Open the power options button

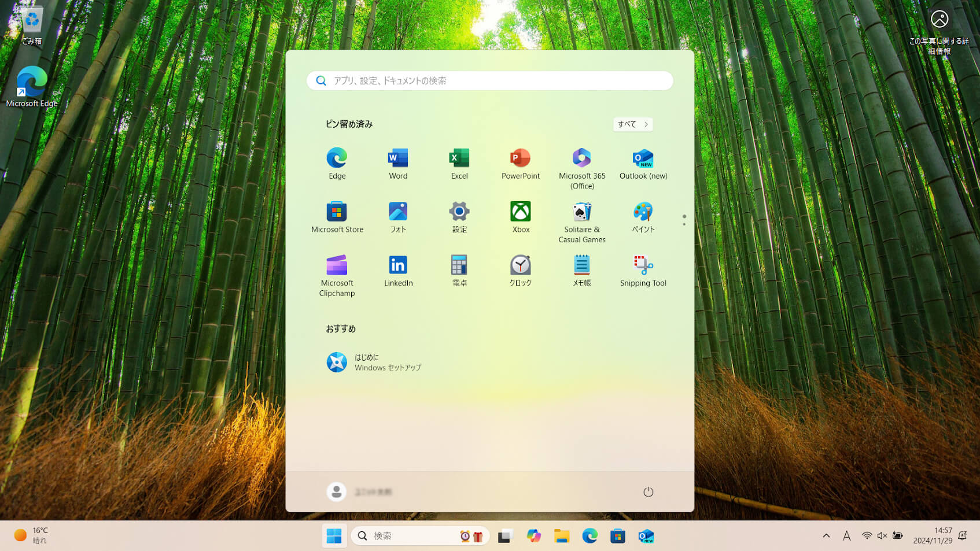pos(648,492)
